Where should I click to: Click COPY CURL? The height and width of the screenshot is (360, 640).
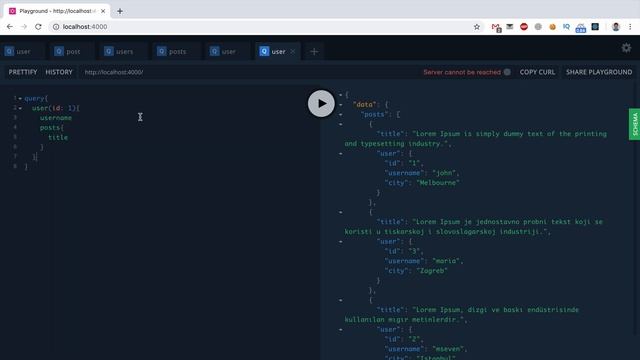point(537,72)
